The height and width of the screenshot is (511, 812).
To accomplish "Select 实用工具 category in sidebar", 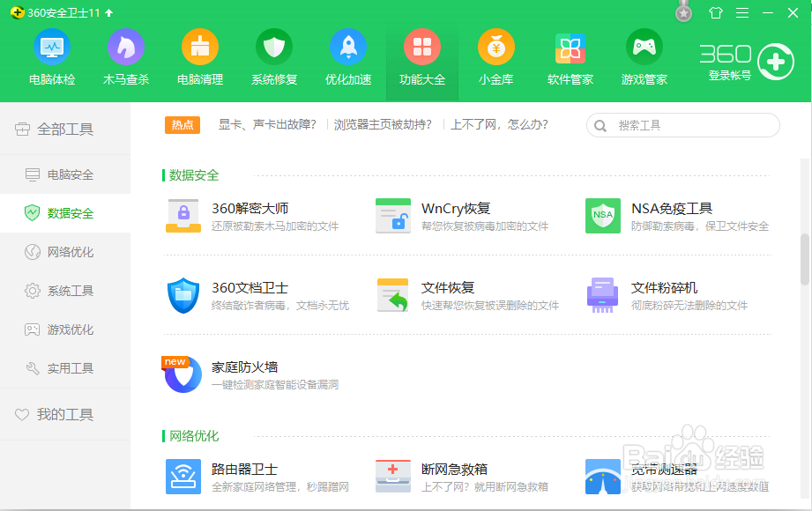I will pos(65,368).
